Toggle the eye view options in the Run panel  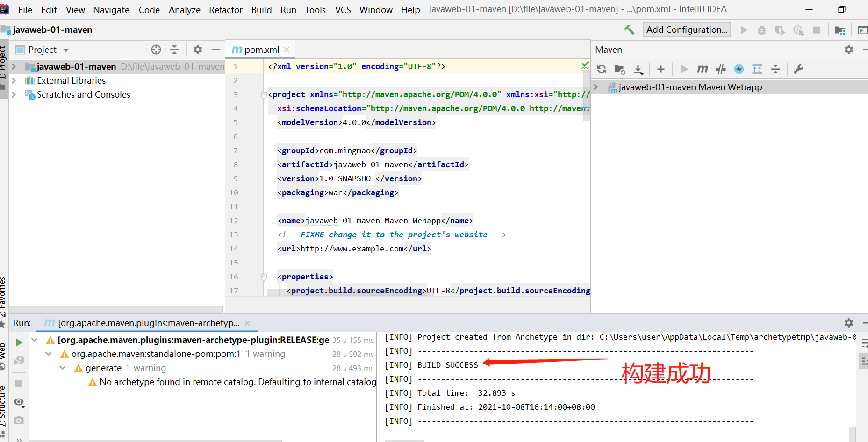(x=19, y=402)
